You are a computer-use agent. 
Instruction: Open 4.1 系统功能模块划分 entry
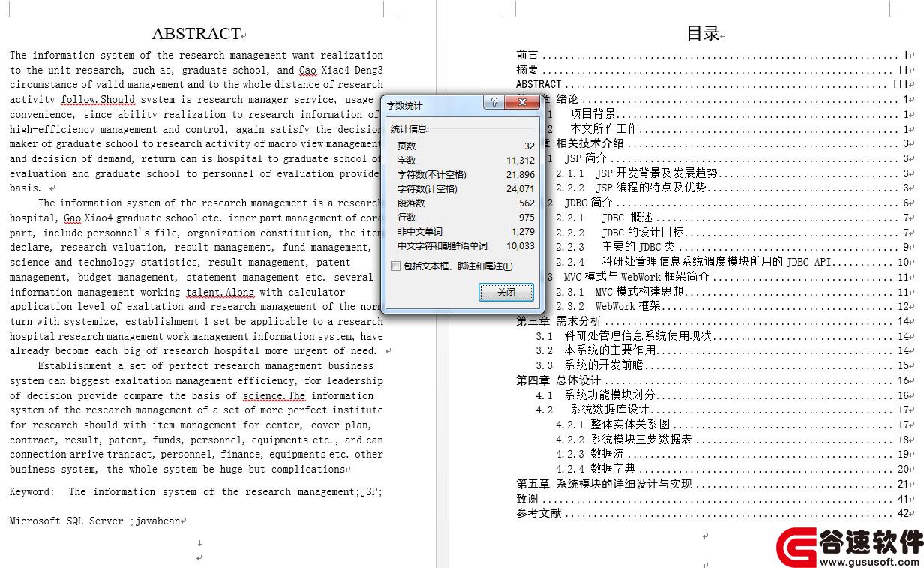click(722, 395)
